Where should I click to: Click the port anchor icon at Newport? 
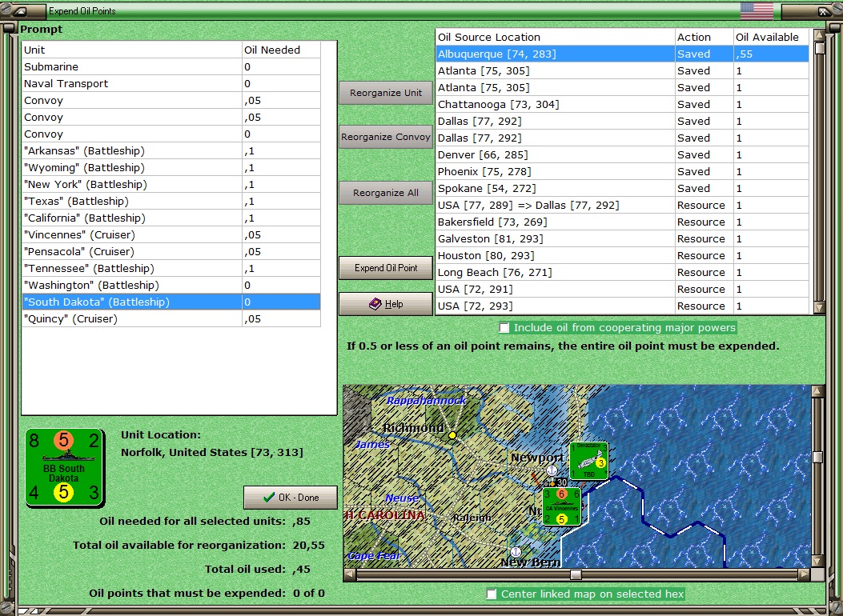point(551,470)
